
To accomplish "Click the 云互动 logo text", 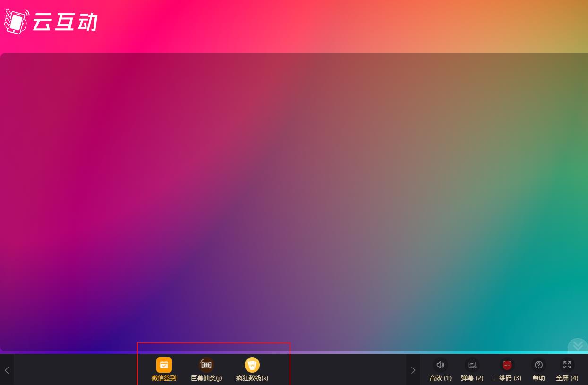I will [x=65, y=22].
